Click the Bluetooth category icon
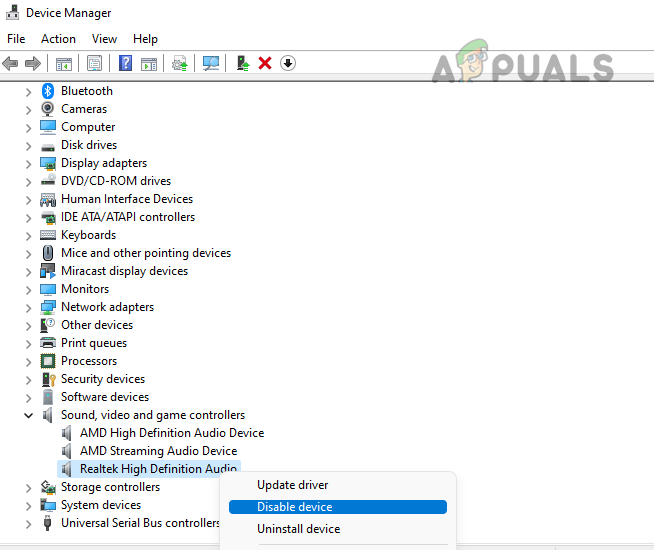Image resolution: width=654 pixels, height=550 pixels. pos(48,91)
